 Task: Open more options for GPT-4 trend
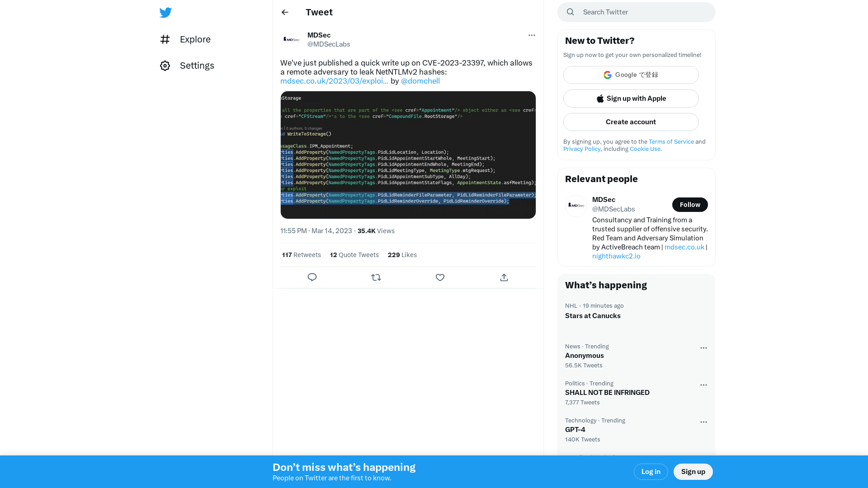(703, 422)
